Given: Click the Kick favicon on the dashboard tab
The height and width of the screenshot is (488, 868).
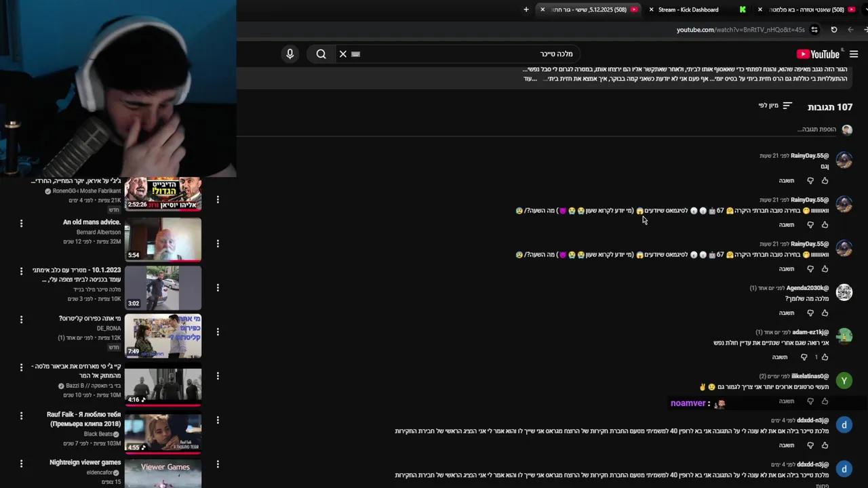Looking at the screenshot, I should pyautogui.click(x=743, y=9).
